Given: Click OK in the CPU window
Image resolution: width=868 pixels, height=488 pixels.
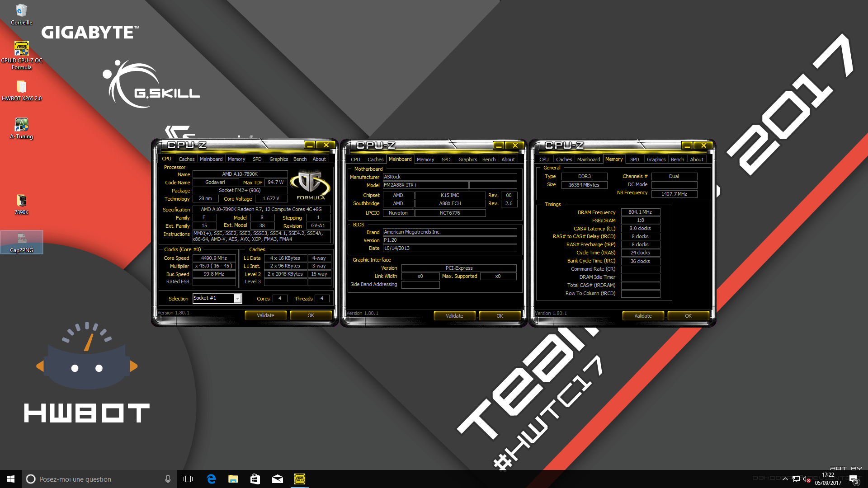Looking at the screenshot, I should tap(311, 315).
